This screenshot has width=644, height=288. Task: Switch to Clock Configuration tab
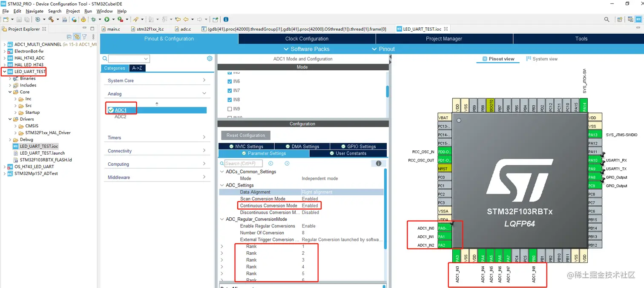coord(307,39)
